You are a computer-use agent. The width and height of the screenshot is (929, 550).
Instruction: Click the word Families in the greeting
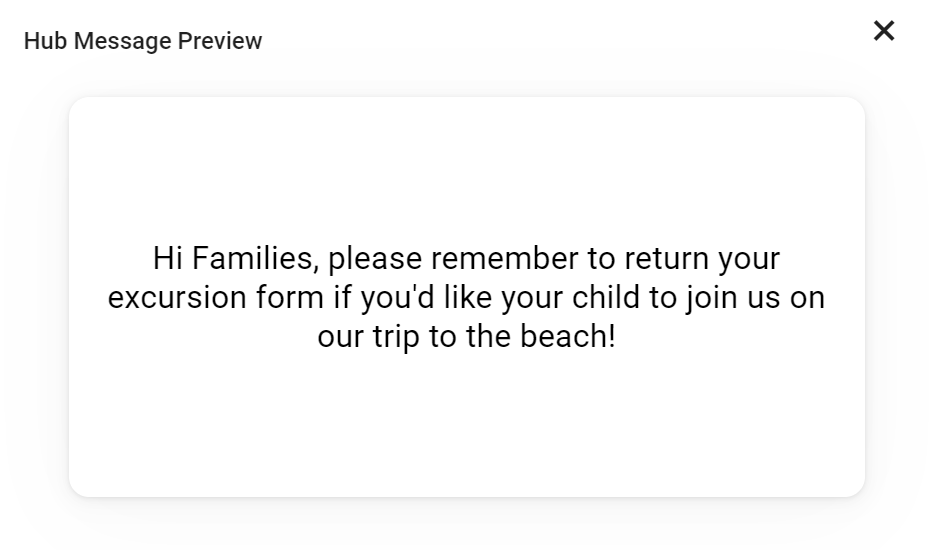(x=255, y=259)
